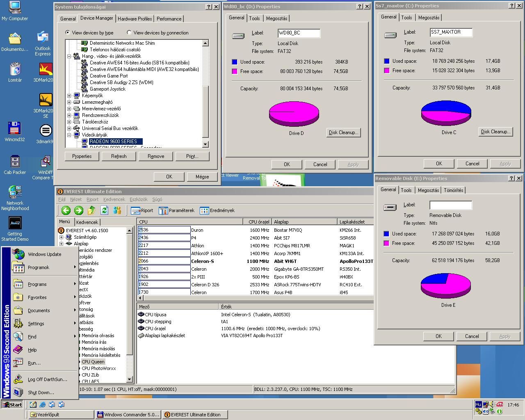
Task: Click the EVEREST forward arrow button
Action: click(x=79, y=210)
